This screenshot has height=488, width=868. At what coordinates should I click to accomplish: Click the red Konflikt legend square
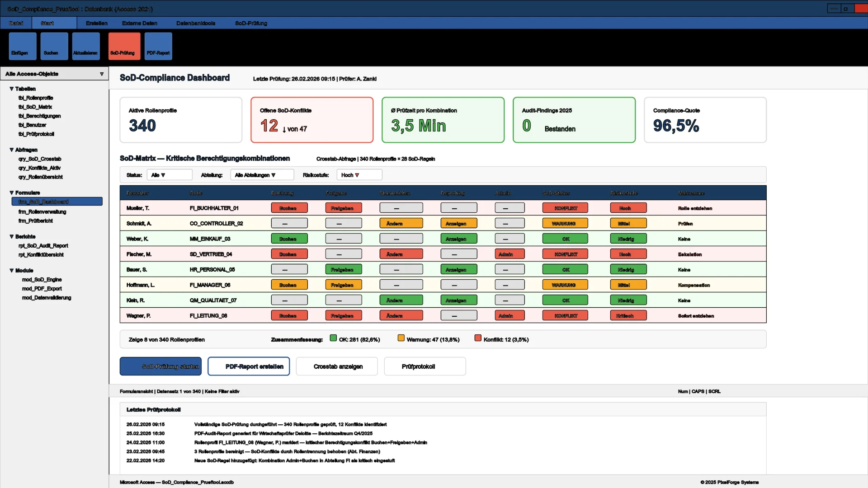click(477, 338)
